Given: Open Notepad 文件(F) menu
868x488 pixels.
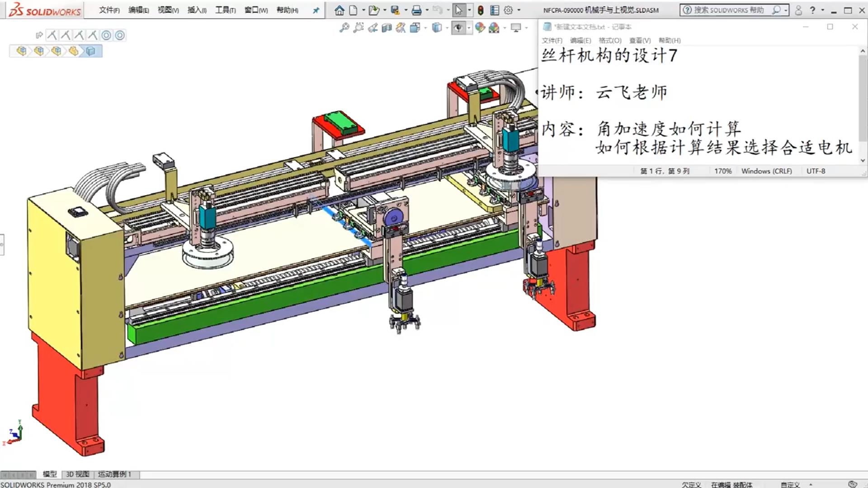Looking at the screenshot, I should point(552,41).
